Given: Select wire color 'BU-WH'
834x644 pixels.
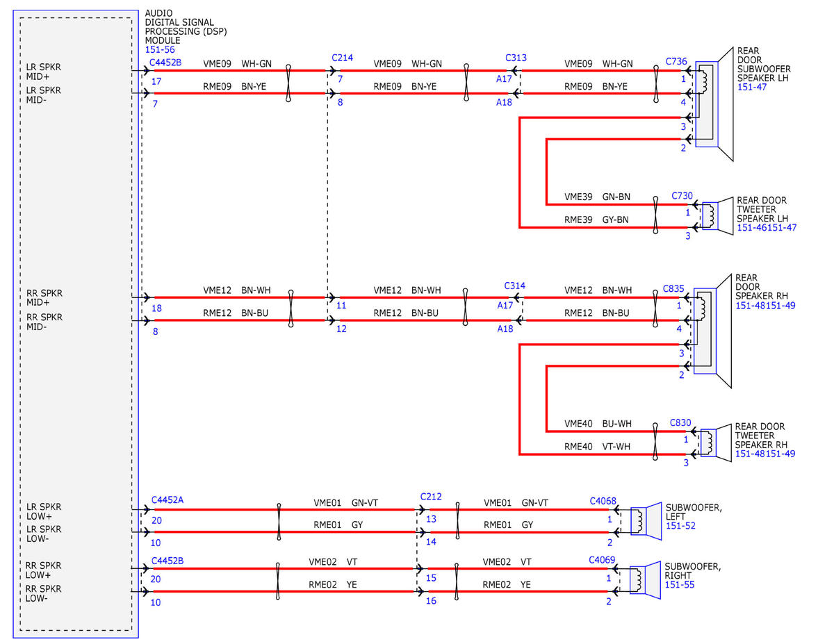Looking at the screenshot, I should [x=616, y=424].
